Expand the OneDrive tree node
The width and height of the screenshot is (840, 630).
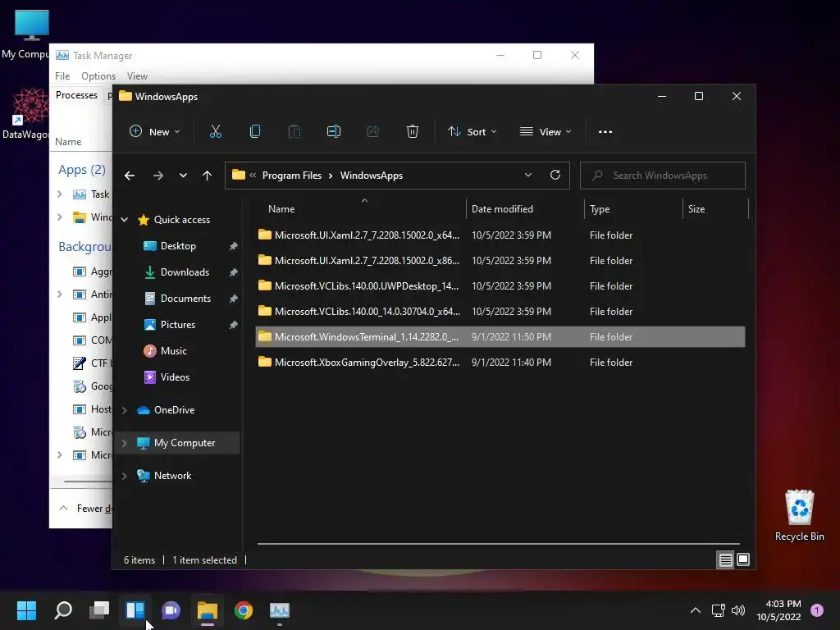tap(125, 410)
